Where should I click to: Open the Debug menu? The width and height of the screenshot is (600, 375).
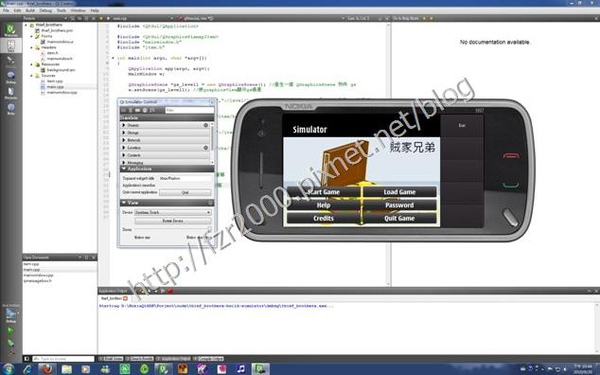click(46, 11)
